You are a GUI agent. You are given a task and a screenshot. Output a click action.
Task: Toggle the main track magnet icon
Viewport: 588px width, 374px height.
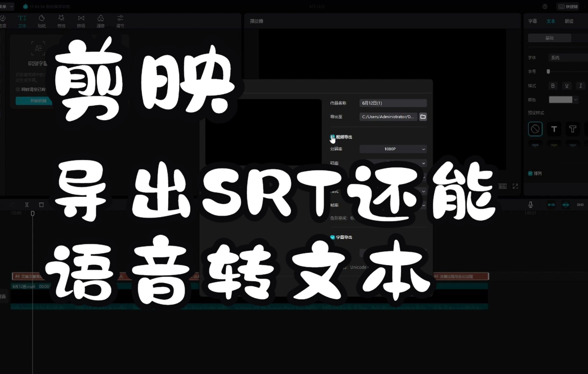pos(551,205)
